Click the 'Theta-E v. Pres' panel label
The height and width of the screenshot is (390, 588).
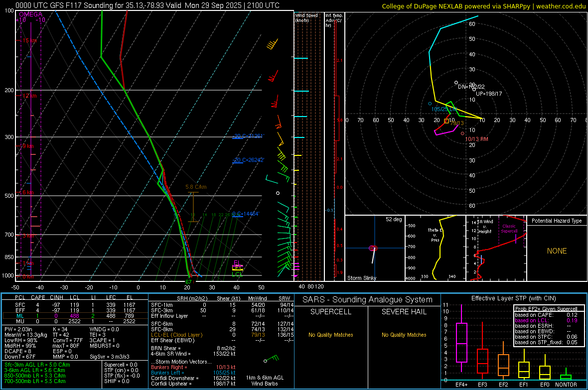(435, 235)
